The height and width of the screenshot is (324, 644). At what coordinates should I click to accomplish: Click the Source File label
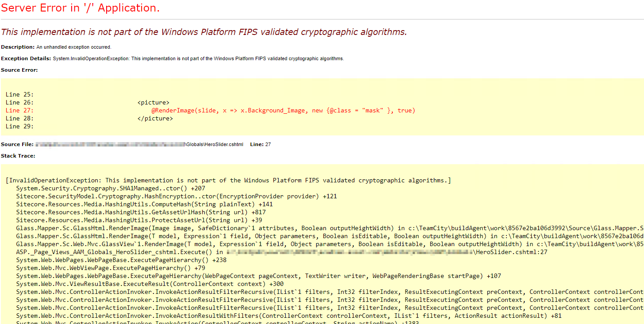[17, 144]
